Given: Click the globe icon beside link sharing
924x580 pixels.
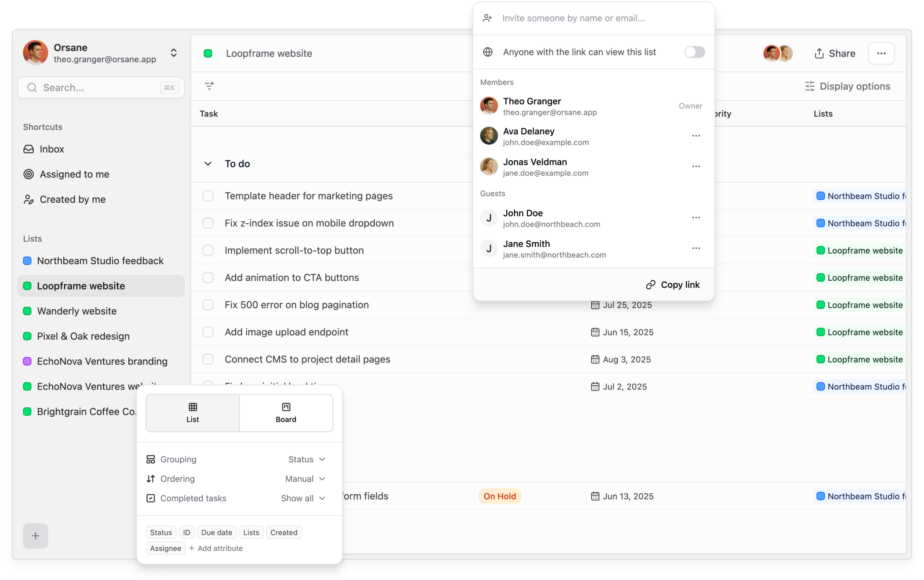Looking at the screenshot, I should tap(488, 52).
